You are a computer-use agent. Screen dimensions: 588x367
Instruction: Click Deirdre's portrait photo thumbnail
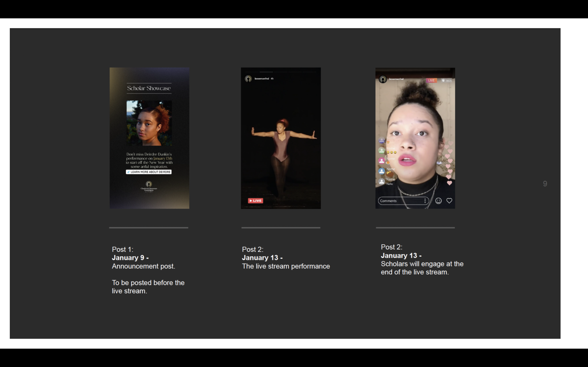coord(149,123)
